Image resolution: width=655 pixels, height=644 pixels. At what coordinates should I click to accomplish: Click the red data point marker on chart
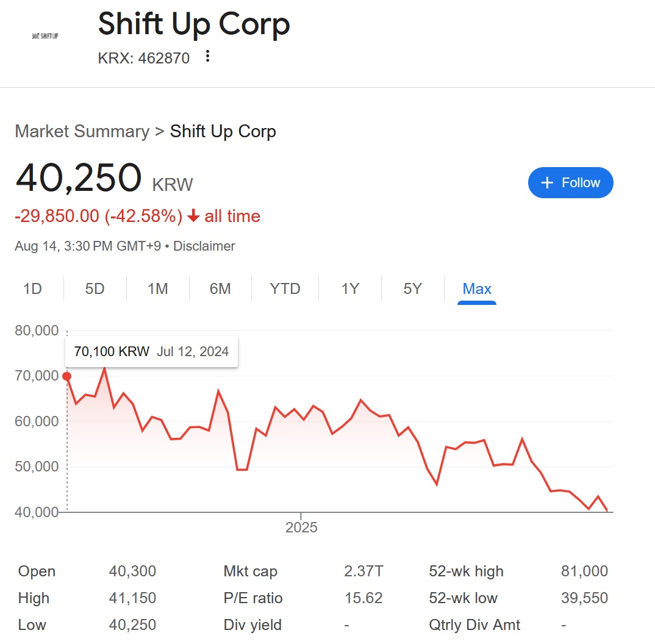coord(67,376)
